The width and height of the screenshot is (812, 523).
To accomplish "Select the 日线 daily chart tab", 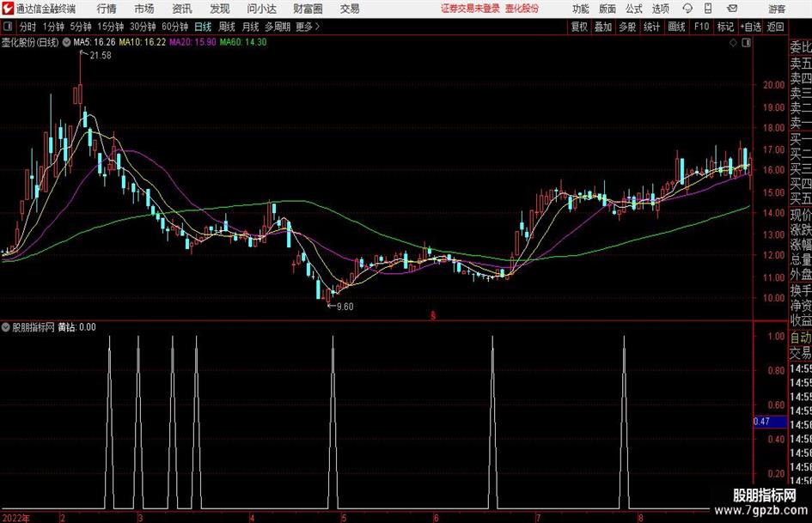I will (203, 27).
